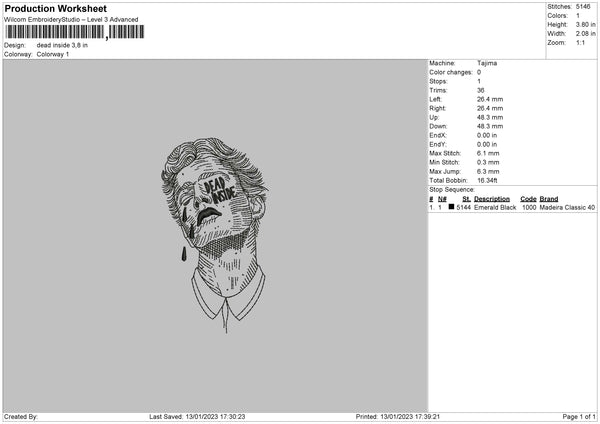Click the Width value '2.08 in'
The image size is (600, 424).
point(585,34)
